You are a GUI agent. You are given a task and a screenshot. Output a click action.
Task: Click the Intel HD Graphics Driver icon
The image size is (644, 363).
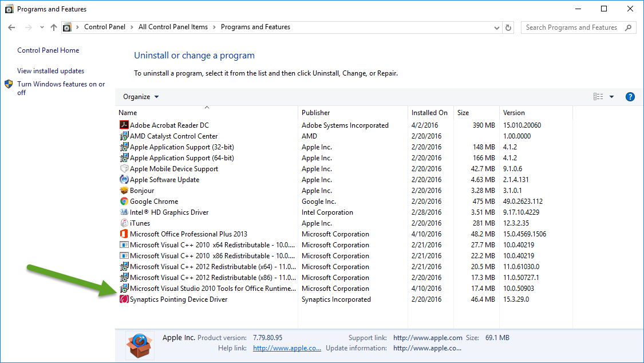click(124, 212)
